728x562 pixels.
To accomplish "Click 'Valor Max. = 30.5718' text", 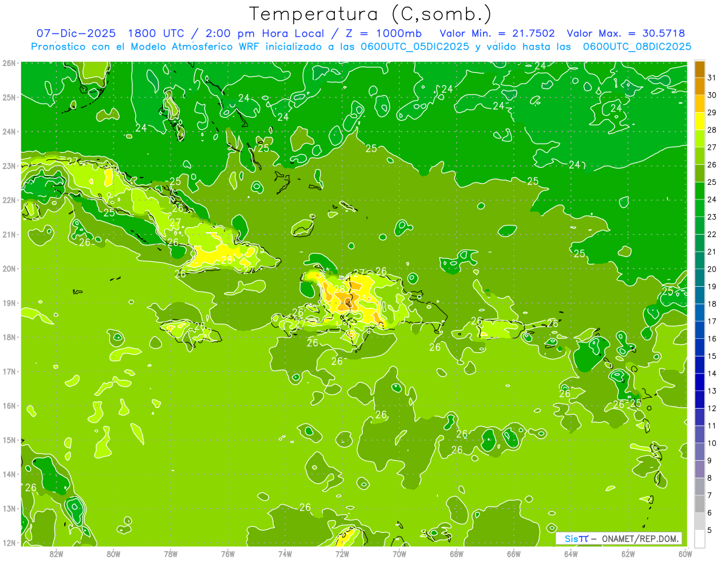I will point(627,33).
